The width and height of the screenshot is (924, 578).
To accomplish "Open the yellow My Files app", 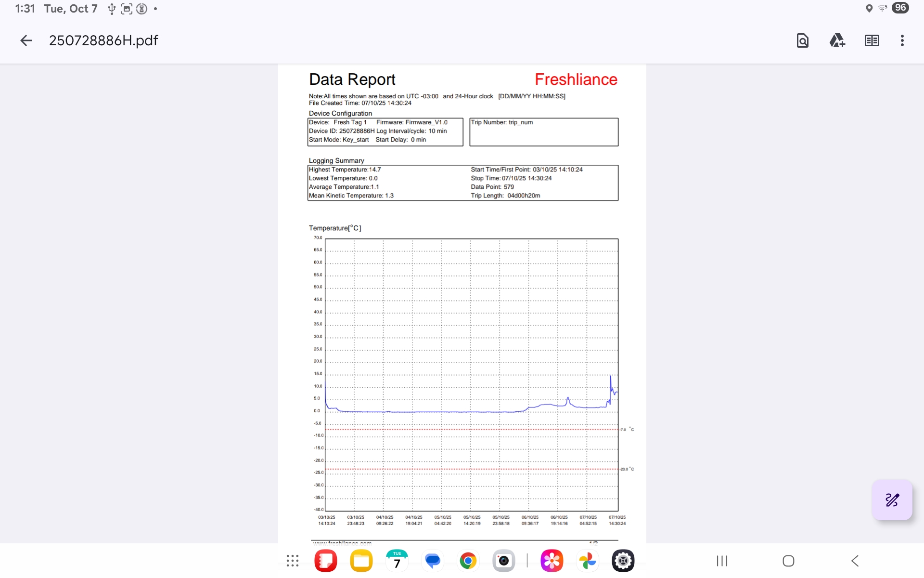I will coord(361,561).
